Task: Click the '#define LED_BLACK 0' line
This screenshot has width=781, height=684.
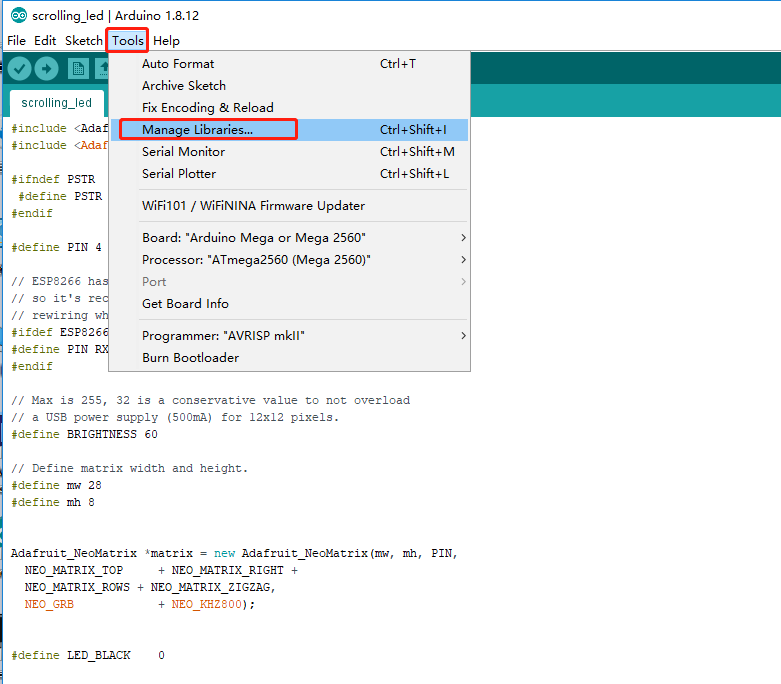Action: (88, 655)
